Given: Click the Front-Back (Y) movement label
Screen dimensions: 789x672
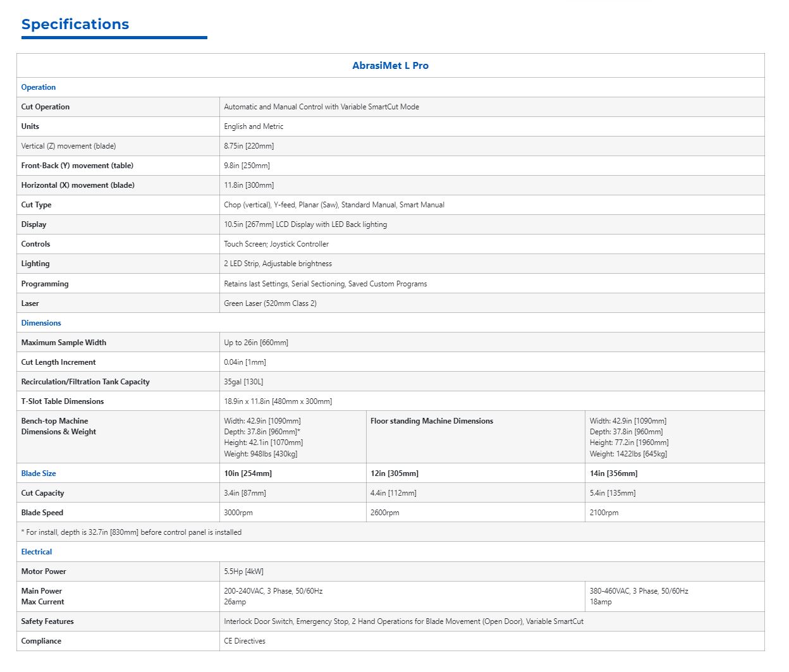Looking at the screenshot, I should pos(77,166).
